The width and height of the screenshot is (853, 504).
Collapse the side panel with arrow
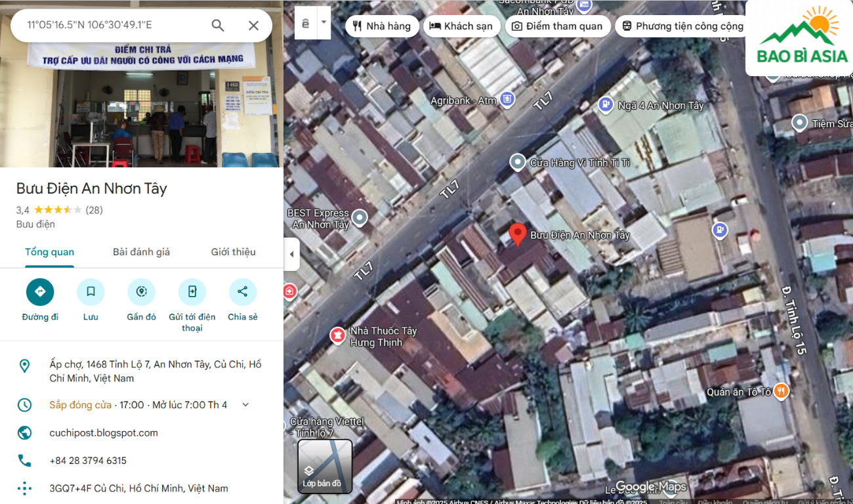click(x=291, y=255)
